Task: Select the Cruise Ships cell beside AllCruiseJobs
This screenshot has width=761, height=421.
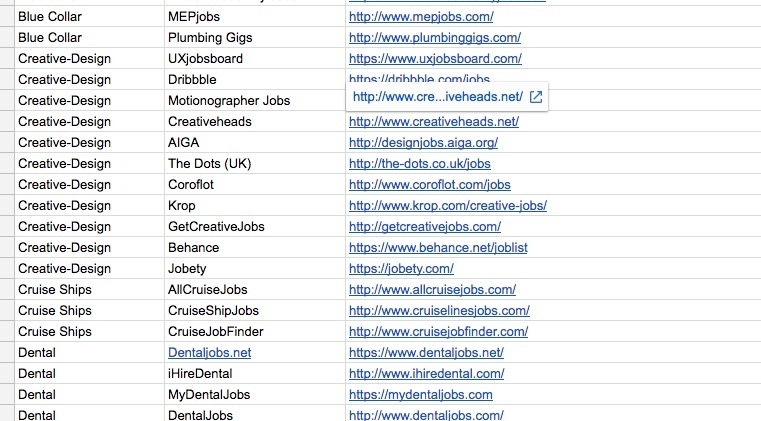Action: (x=55, y=290)
